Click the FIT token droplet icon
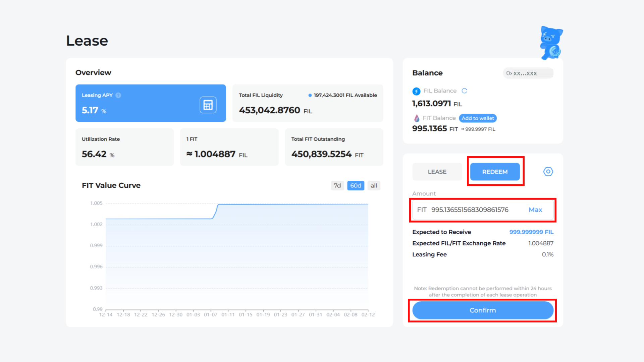 coord(417,118)
